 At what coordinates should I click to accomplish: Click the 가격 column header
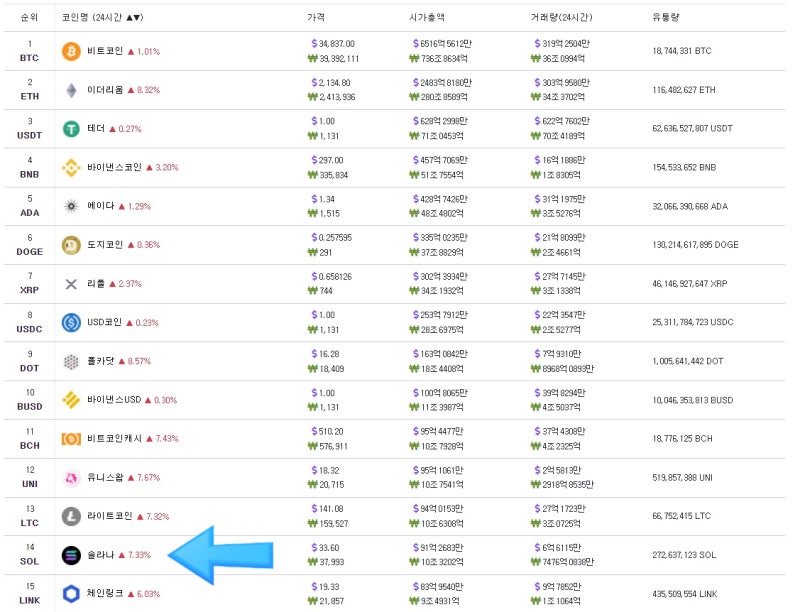(x=316, y=17)
